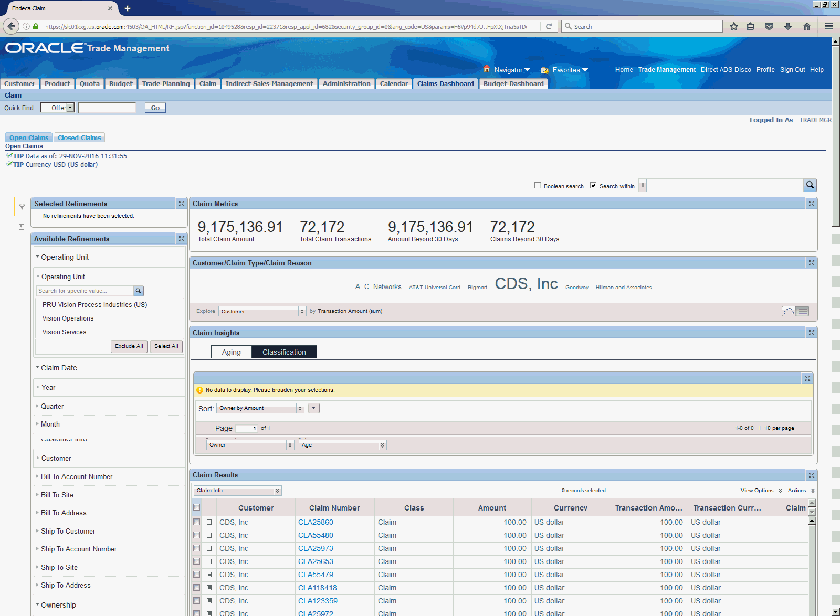Screen dimensions: 840x616
Task: Open the Claim Info view dropdown
Action: pyautogui.click(x=238, y=491)
